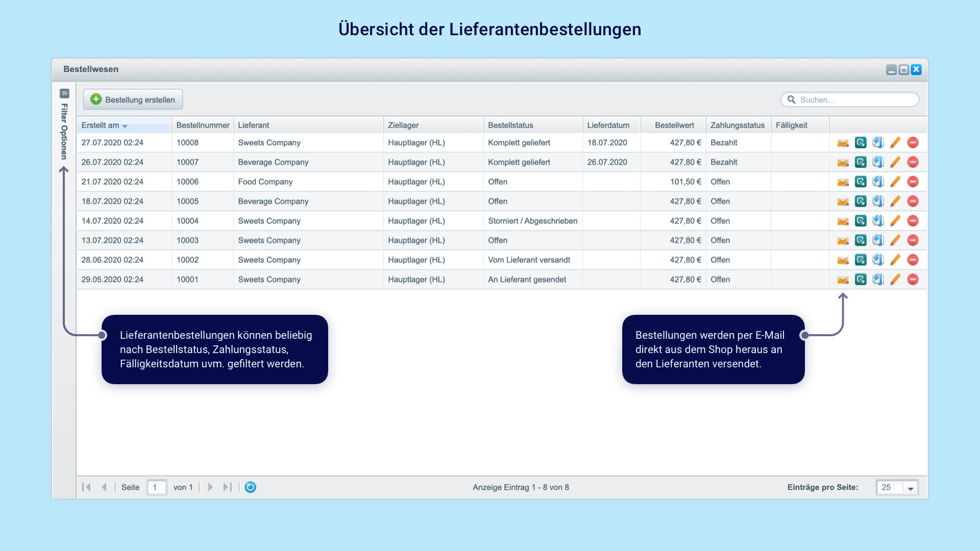Sort by Zahlungsstatus column header

pos(738,126)
